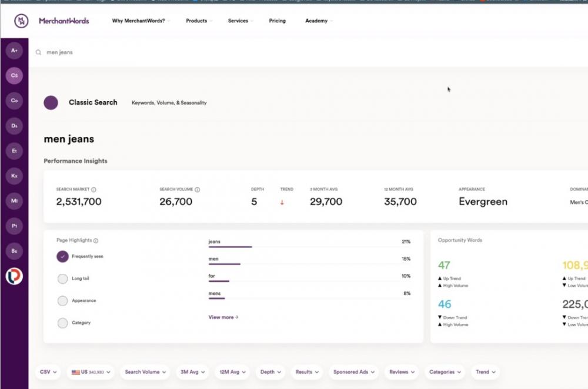Open the Depth filter dropdown
Viewport: 588px width, 389px height.
click(x=270, y=372)
